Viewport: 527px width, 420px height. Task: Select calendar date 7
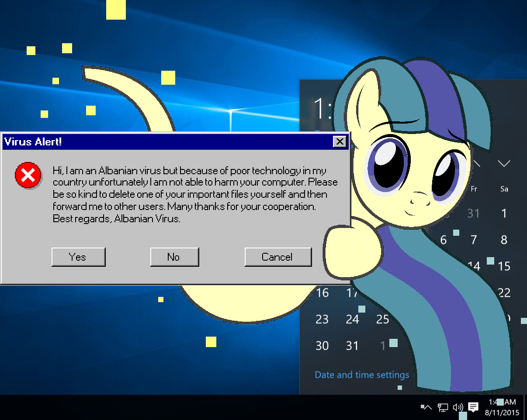tap(474, 240)
